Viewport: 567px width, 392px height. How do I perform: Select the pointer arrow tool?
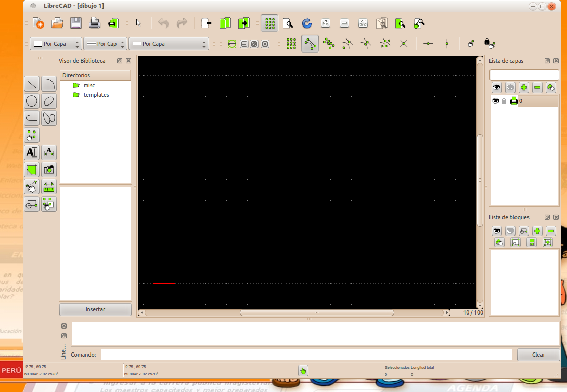(x=138, y=23)
